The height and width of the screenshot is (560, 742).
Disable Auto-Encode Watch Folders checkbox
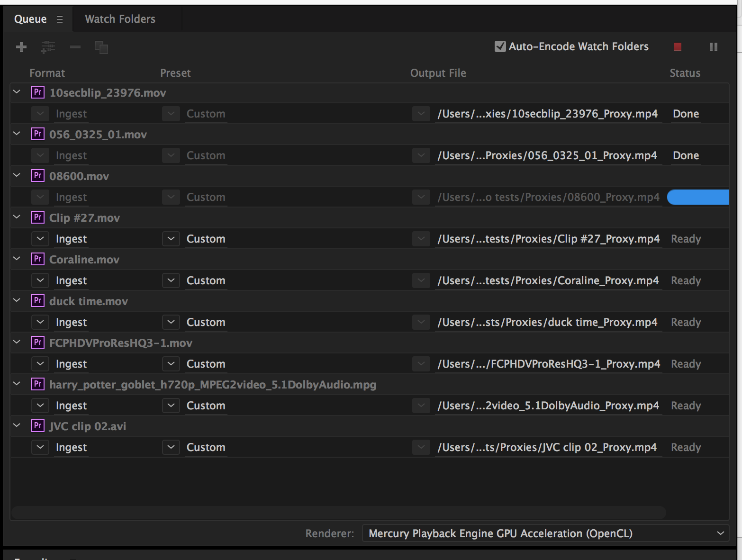[500, 46]
